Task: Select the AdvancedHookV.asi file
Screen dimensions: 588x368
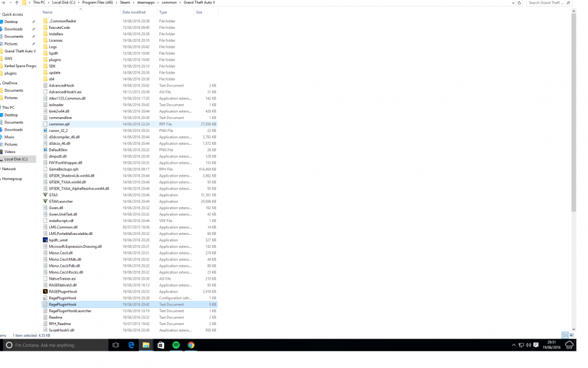Action: (65, 92)
